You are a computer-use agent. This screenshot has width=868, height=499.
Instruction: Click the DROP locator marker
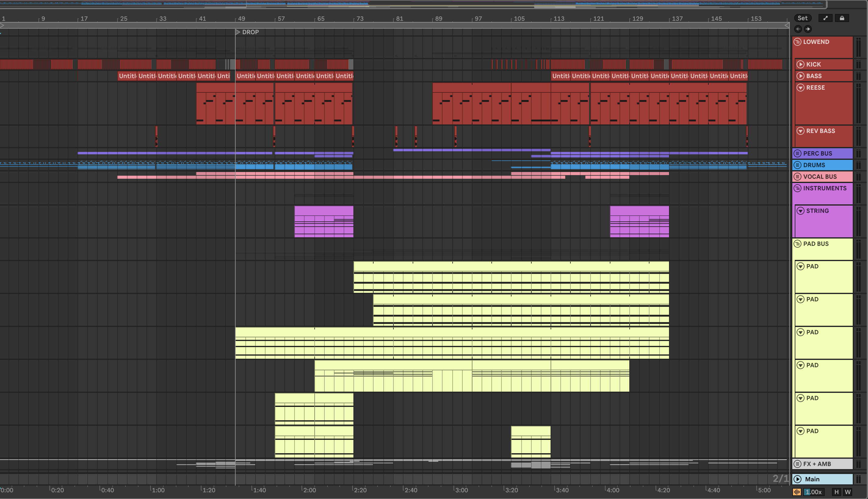coord(238,32)
